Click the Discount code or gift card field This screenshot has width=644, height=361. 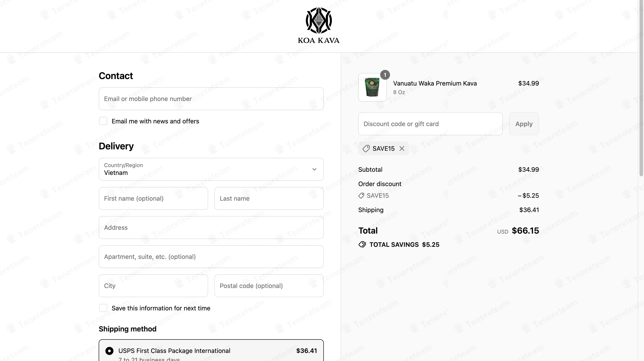tap(430, 124)
